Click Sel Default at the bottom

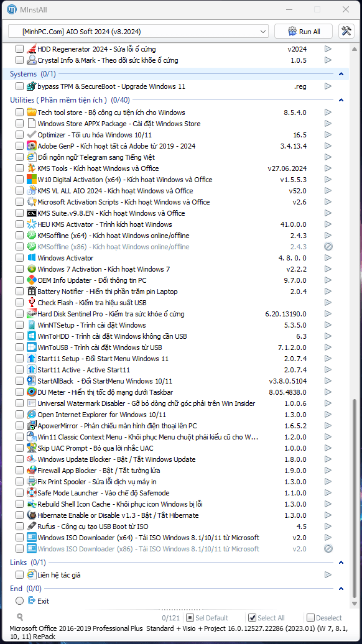tap(207, 618)
